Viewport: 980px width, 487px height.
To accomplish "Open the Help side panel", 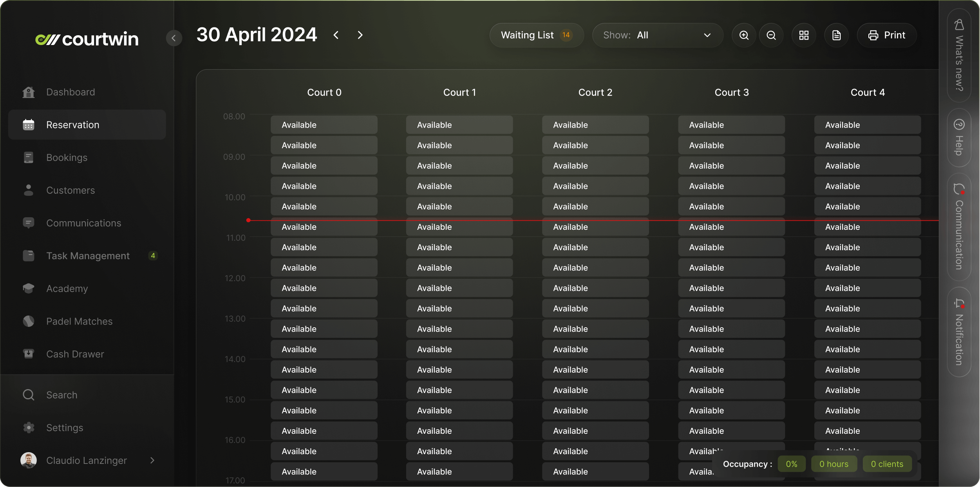I will (958, 137).
